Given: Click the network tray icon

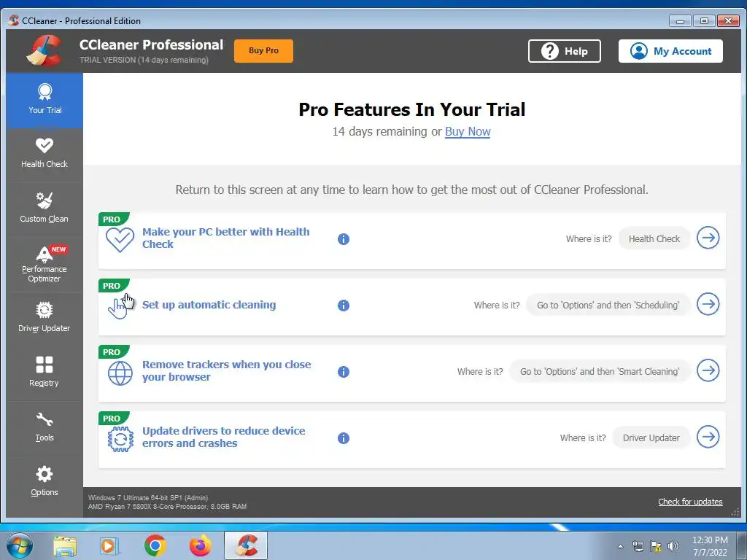Looking at the screenshot, I should [638, 546].
